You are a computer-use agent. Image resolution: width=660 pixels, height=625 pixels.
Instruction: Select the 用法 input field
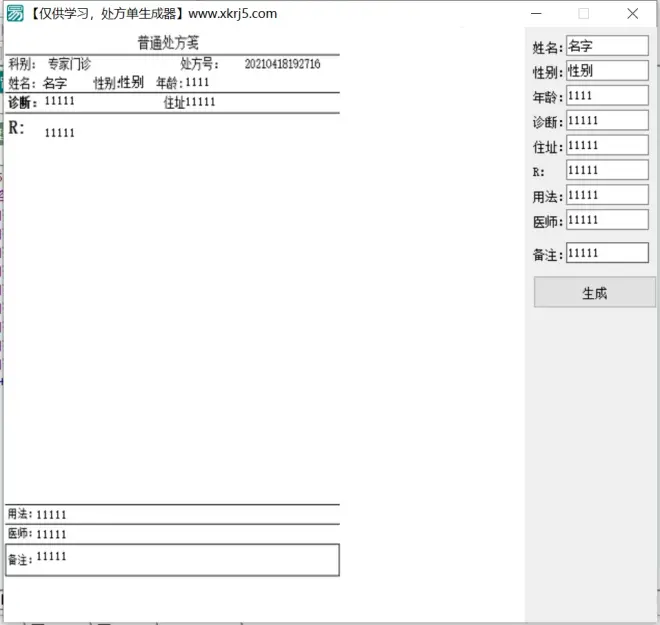coord(607,196)
